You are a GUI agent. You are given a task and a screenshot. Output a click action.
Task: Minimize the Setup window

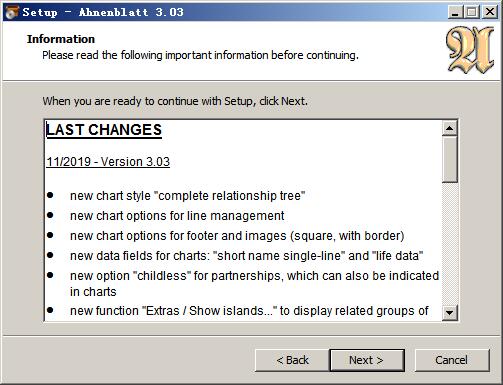tap(455, 12)
